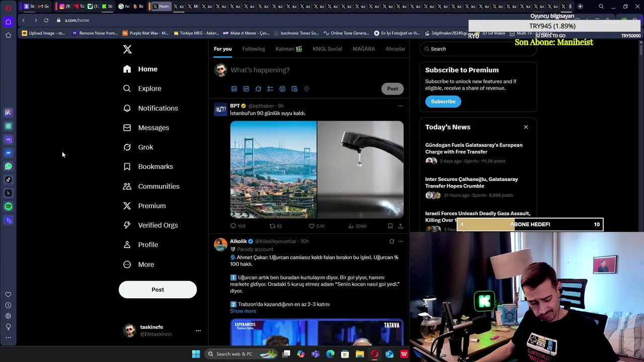This screenshot has height=362, width=644.
Task: Open the @bpthaber profile handle
Action: (x=262, y=106)
